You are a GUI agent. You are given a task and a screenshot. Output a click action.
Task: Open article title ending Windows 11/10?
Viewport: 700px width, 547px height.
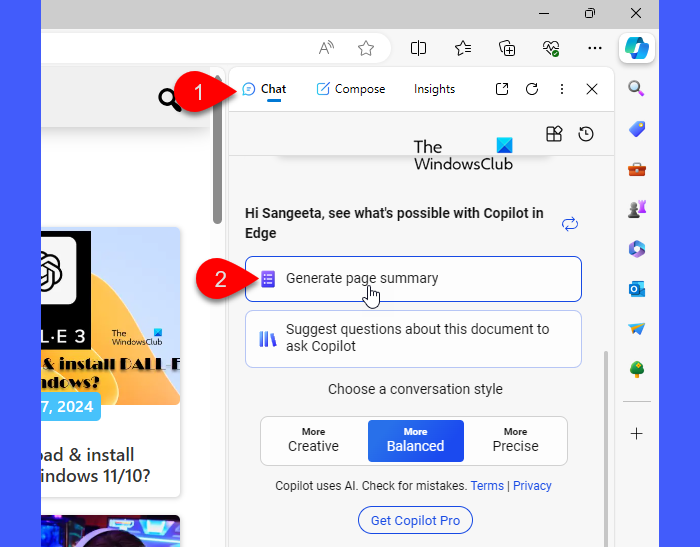click(96, 465)
